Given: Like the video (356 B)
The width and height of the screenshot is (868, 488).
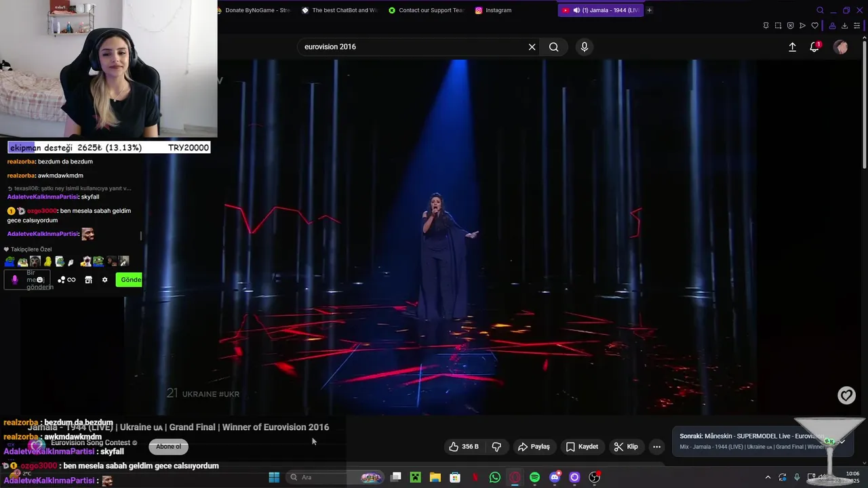Looking at the screenshot, I should pos(464,447).
